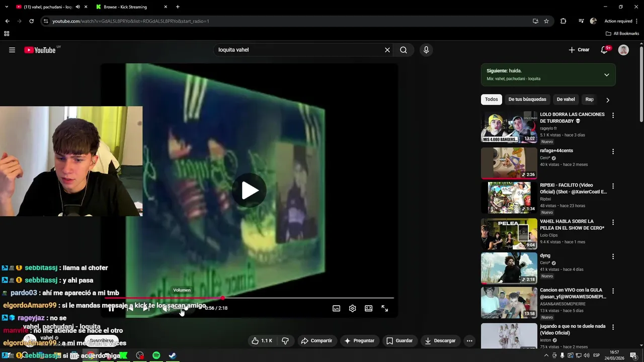The width and height of the screenshot is (644, 362).
Task: Open the 'dyng' video thumbnail
Action: pyautogui.click(x=509, y=268)
